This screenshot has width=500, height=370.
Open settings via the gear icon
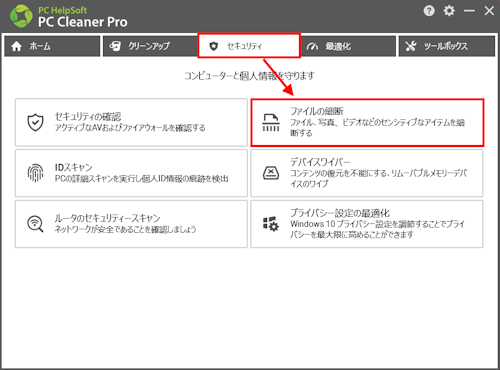point(449,11)
